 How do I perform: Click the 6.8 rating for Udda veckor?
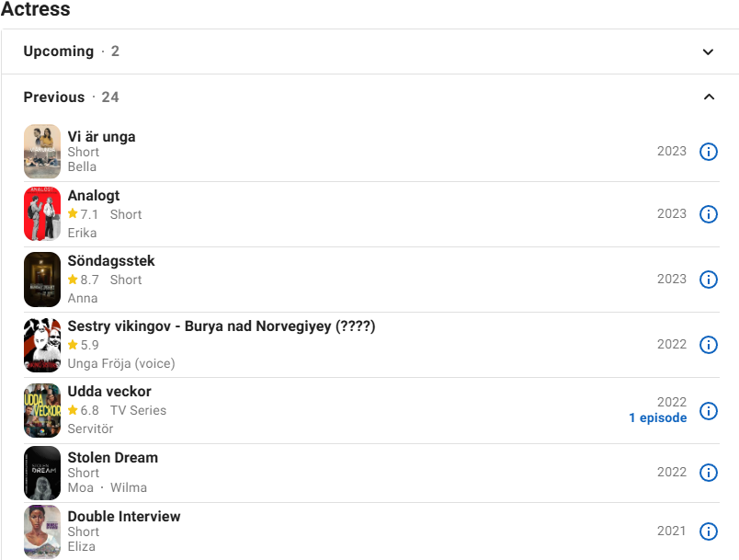[x=83, y=410]
